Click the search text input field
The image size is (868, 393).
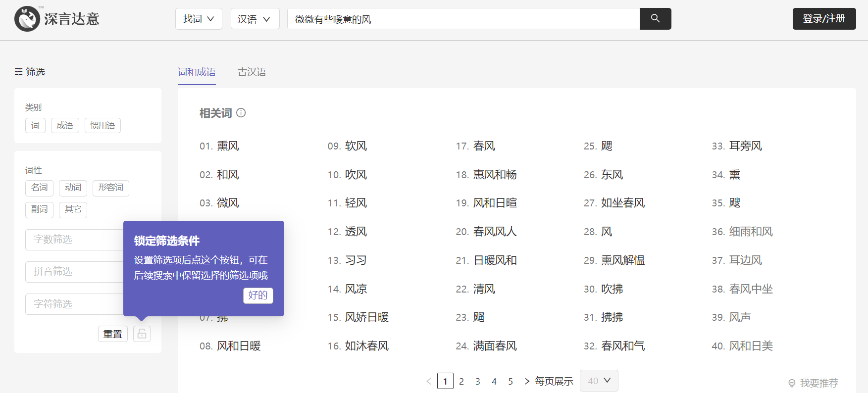click(x=463, y=19)
